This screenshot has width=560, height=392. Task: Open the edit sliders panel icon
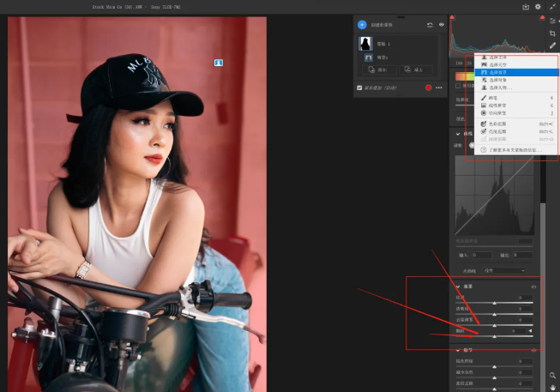tap(552, 19)
